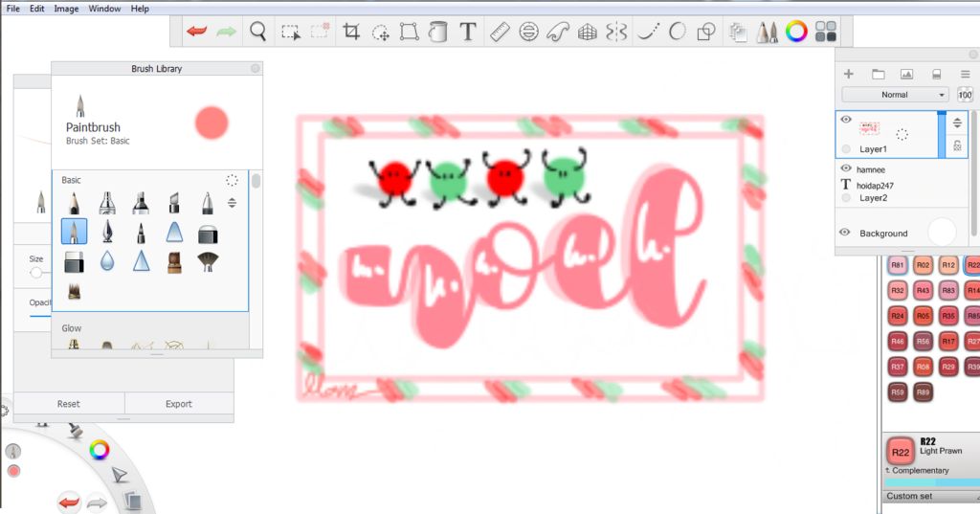Open the Draw Styles shapes tool
Screen dimensions: 980x514
click(706, 32)
